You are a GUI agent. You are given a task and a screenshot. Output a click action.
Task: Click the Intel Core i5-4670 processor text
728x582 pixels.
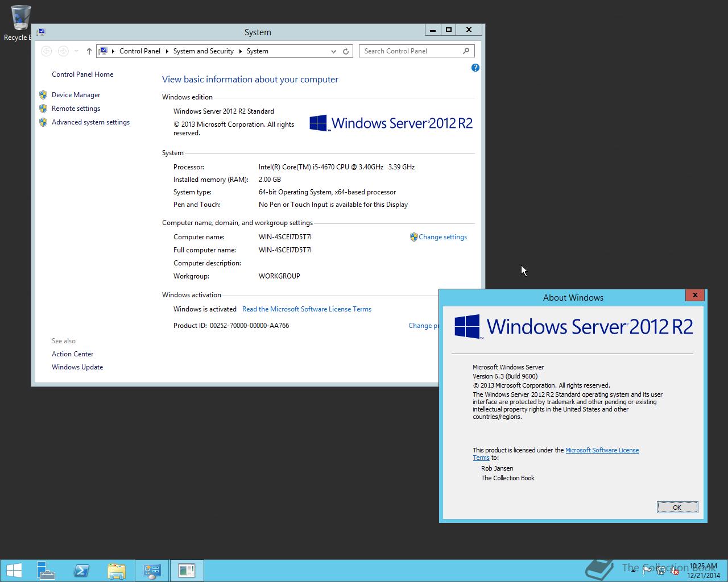(x=337, y=167)
